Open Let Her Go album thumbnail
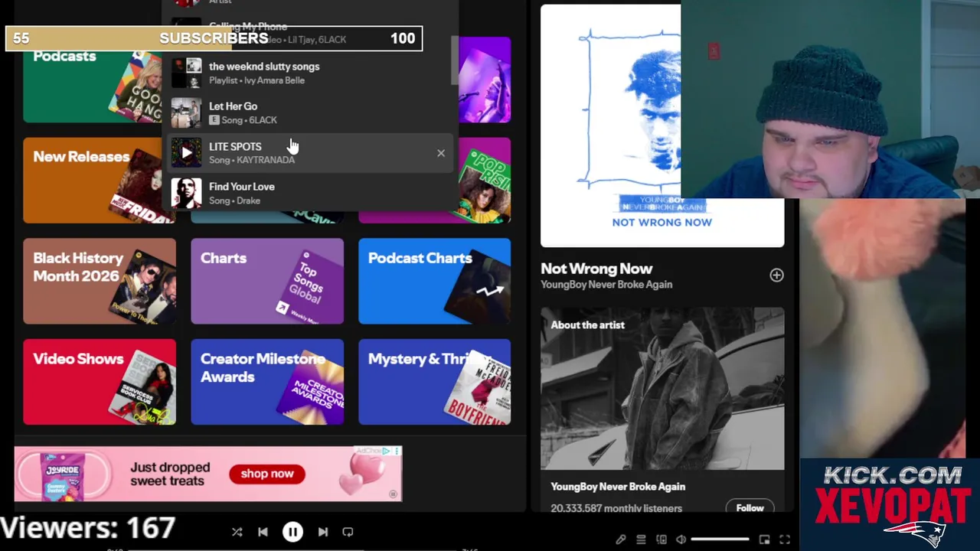This screenshot has height=551, width=980. [186, 113]
